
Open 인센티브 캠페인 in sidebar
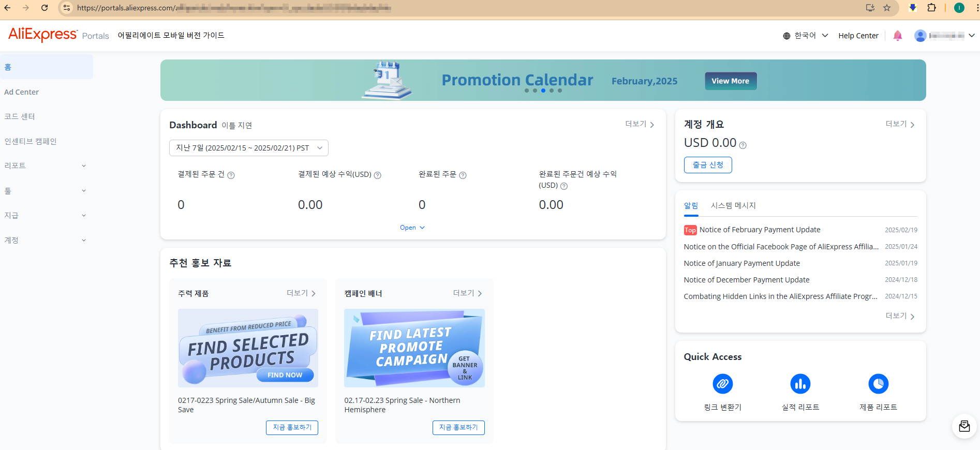(x=31, y=141)
